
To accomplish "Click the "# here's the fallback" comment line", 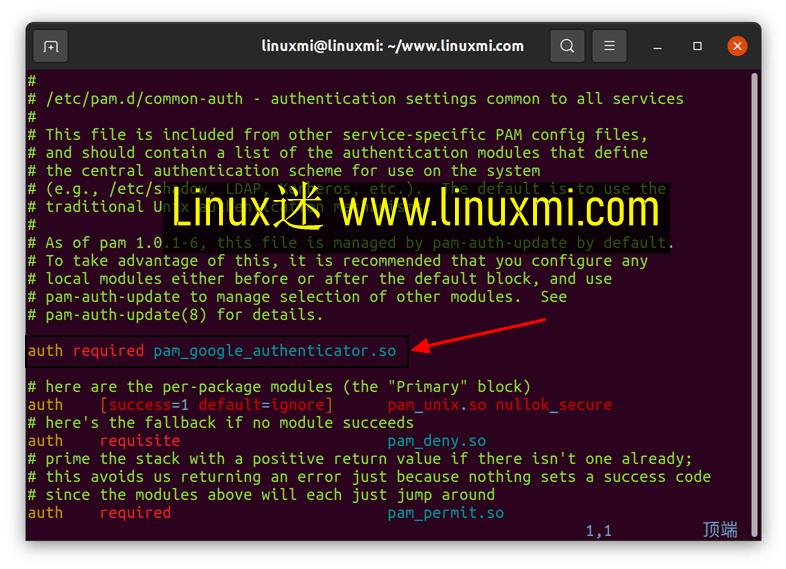I will click(221, 423).
